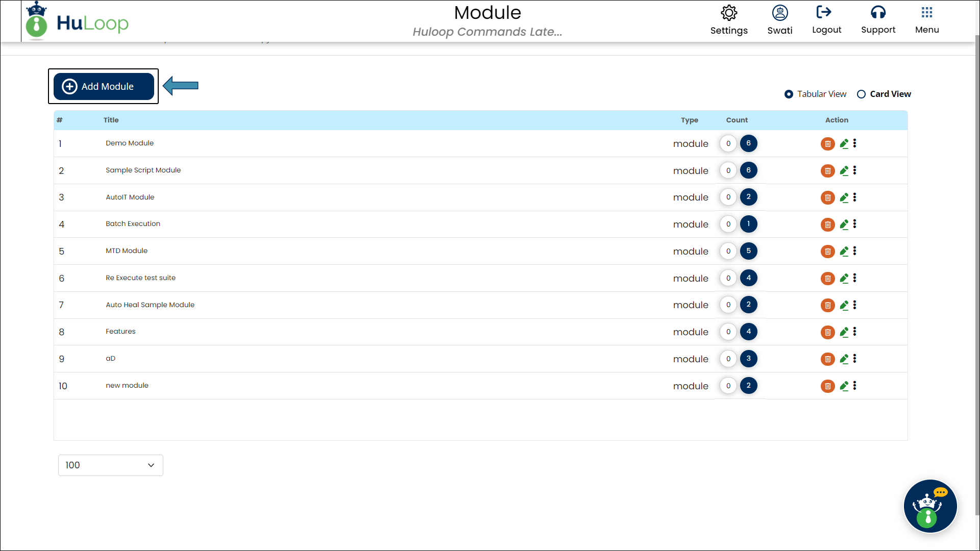Open more options for Features row
The image size is (980, 551).
click(855, 332)
